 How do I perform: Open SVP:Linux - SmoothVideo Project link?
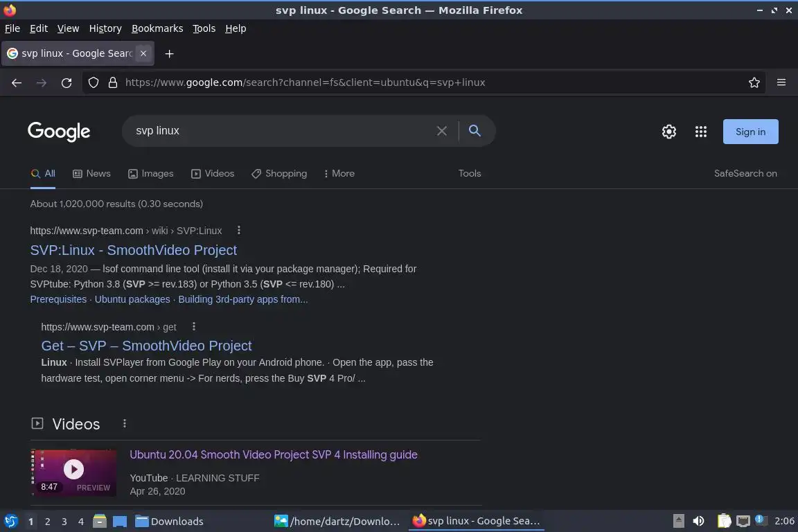tap(133, 251)
